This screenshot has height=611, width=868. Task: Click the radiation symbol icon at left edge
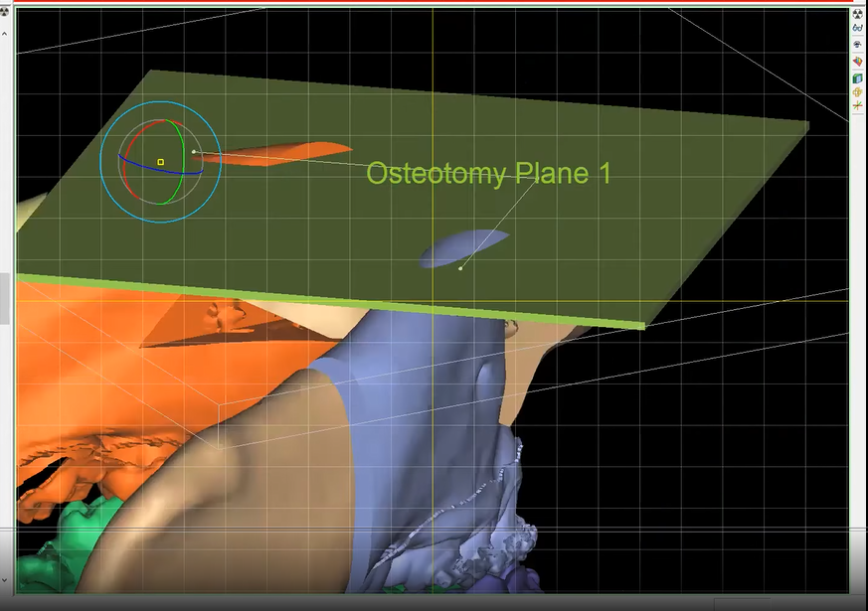pyautogui.click(x=3, y=11)
